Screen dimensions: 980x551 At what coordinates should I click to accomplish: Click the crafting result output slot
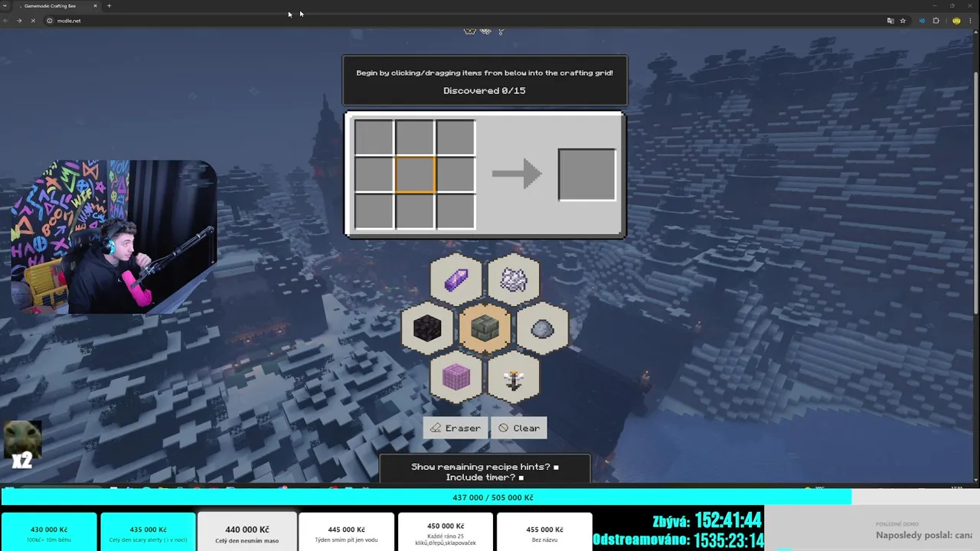click(587, 174)
